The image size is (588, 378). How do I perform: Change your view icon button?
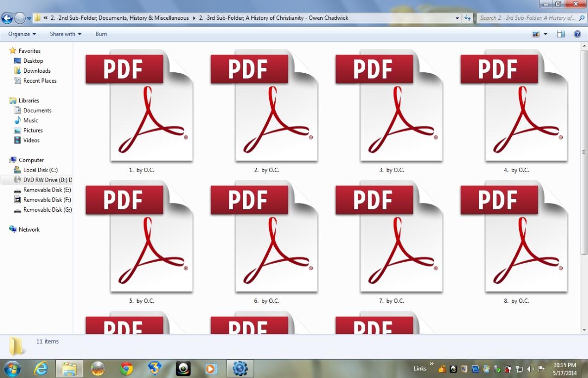[536, 34]
